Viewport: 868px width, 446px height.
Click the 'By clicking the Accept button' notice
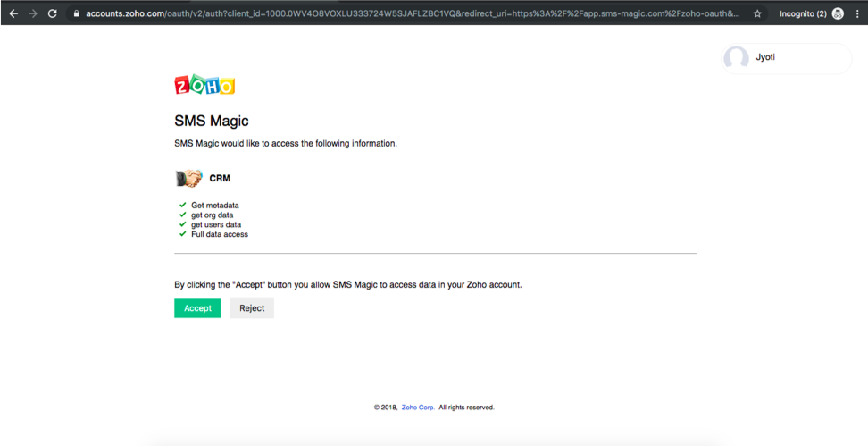coord(348,285)
